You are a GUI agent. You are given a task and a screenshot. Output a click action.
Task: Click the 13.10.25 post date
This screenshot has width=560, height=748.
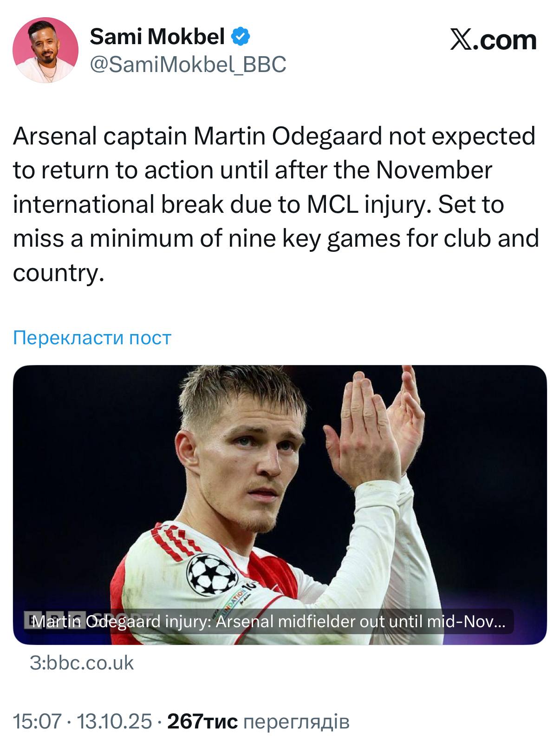tap(114, 722)
